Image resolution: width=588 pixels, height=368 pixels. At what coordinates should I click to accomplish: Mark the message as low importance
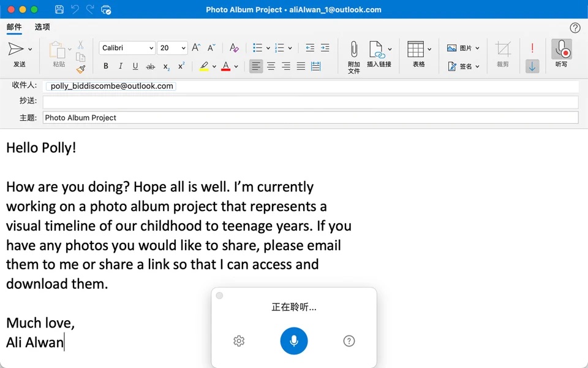(x=532, y=66)
